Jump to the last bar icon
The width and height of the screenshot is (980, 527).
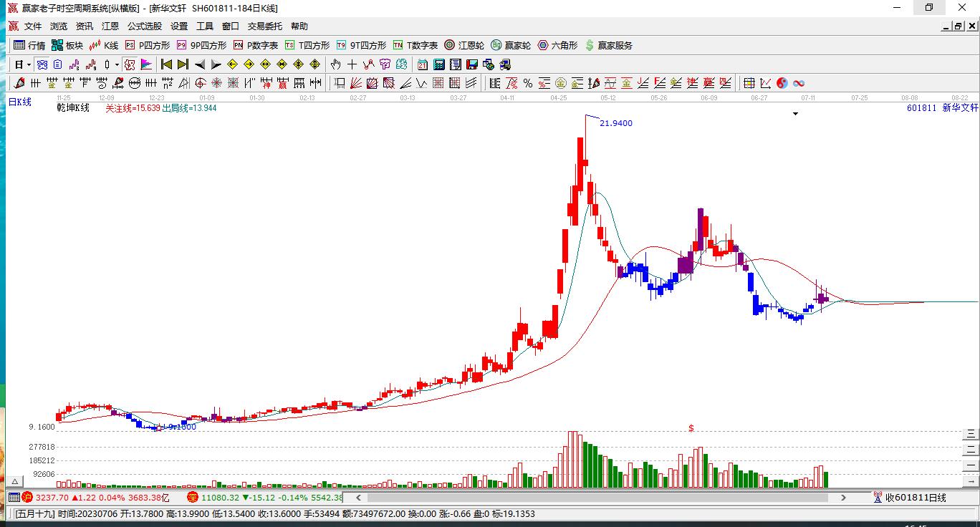[183, 64]
